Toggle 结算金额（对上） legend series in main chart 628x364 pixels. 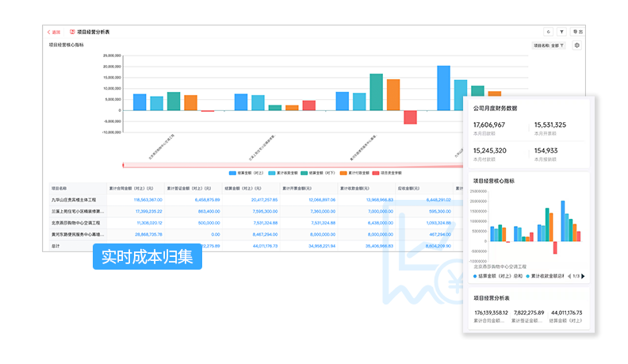[x=242, y=172]
